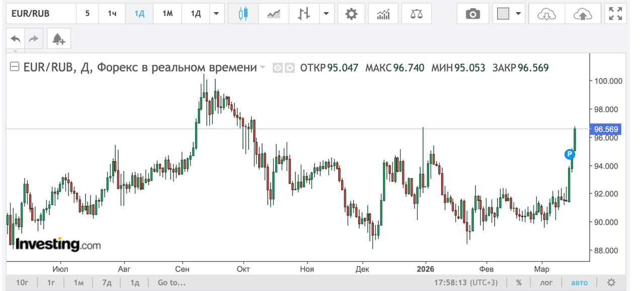Screen dimensions: 644x291
Task: Open the indicators menu icon
Action: point(382,14)
